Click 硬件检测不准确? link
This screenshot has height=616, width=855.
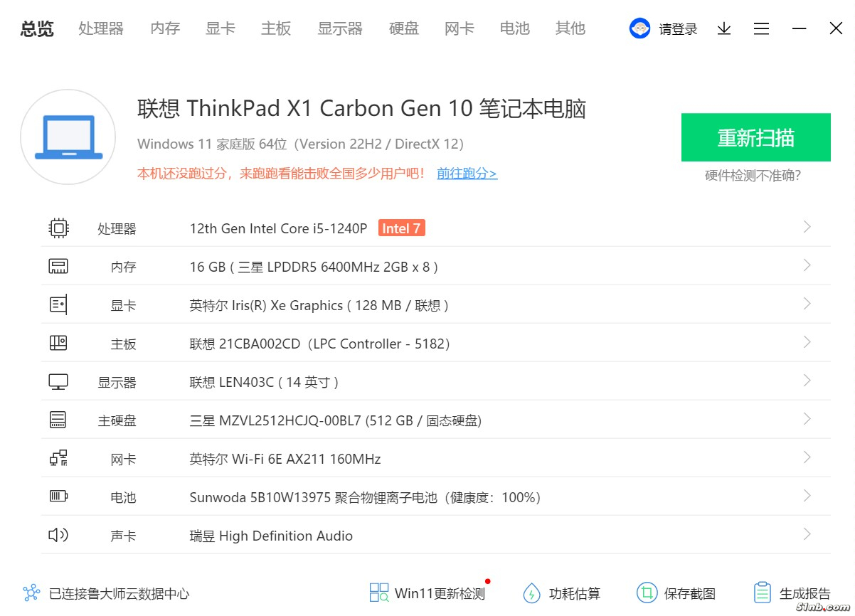coord(753,176)
